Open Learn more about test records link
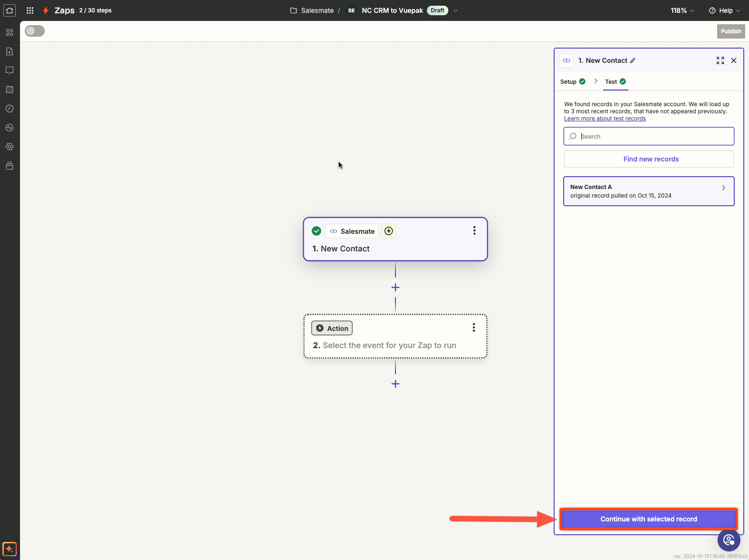The height and width of the screenshot is (560, 749). (x=605, y=119)
